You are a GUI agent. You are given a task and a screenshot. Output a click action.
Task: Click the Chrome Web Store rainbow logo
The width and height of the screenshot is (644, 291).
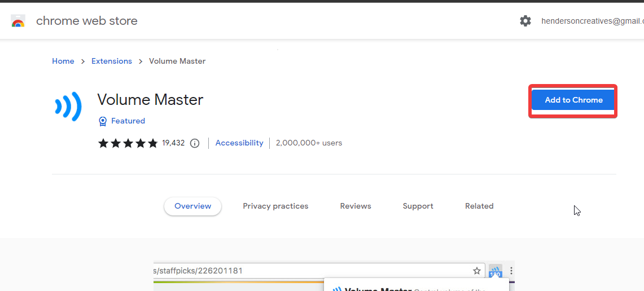coord(18,21)
